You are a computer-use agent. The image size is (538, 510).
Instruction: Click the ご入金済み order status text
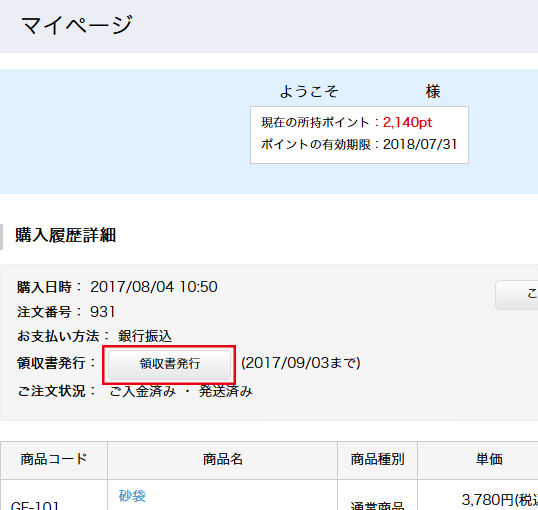coord(143,391)
